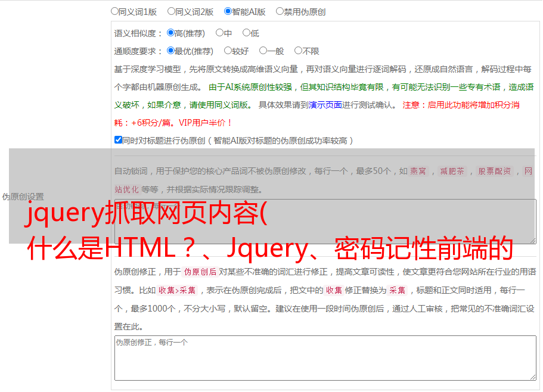Choose the 智能AI版 radio option
This screenshot has height=392, width=543.
pos(228,11)
